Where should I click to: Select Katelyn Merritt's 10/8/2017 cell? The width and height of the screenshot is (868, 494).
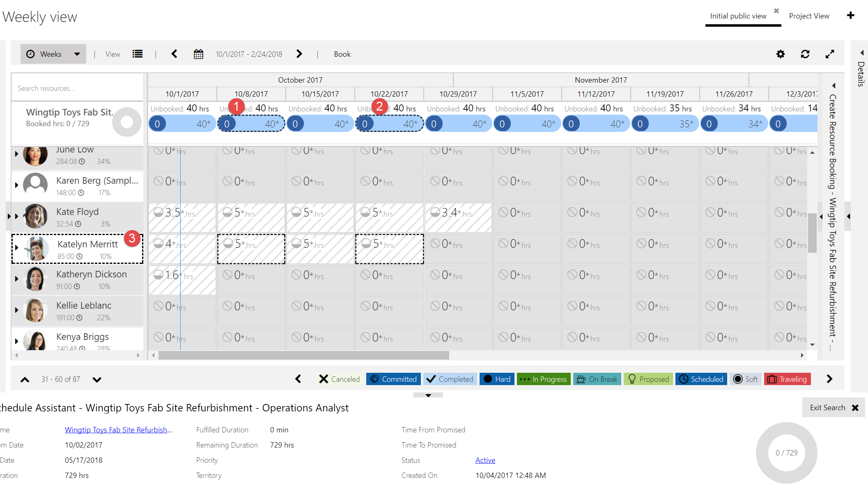coord(251,249)
